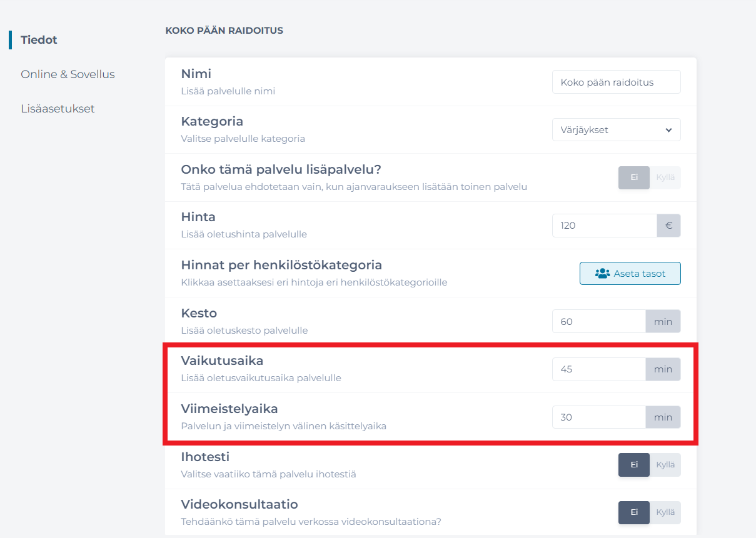
Task: Keep Ihotesti disabled by clicking Ei
Action: point(633,465)
